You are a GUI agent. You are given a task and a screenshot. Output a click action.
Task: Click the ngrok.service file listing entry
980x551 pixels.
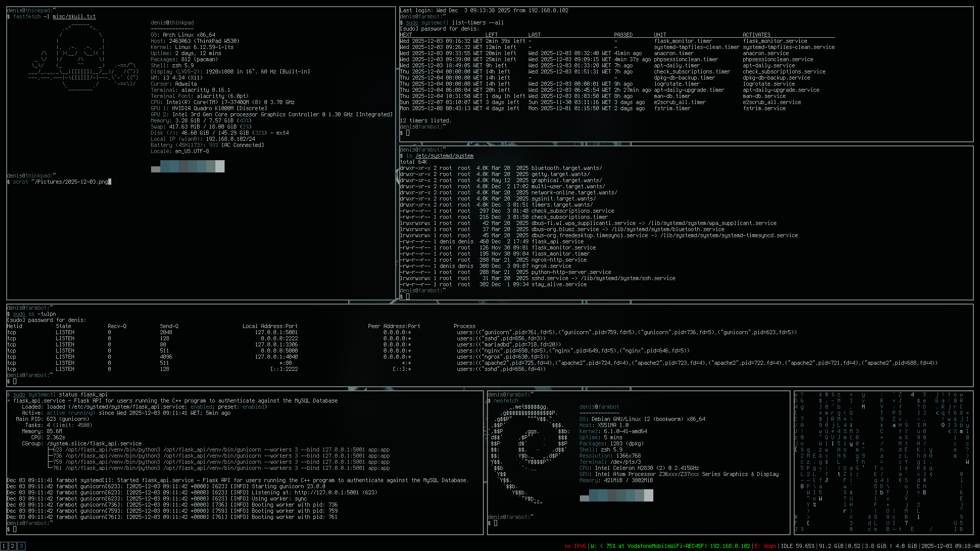[551, 266]
